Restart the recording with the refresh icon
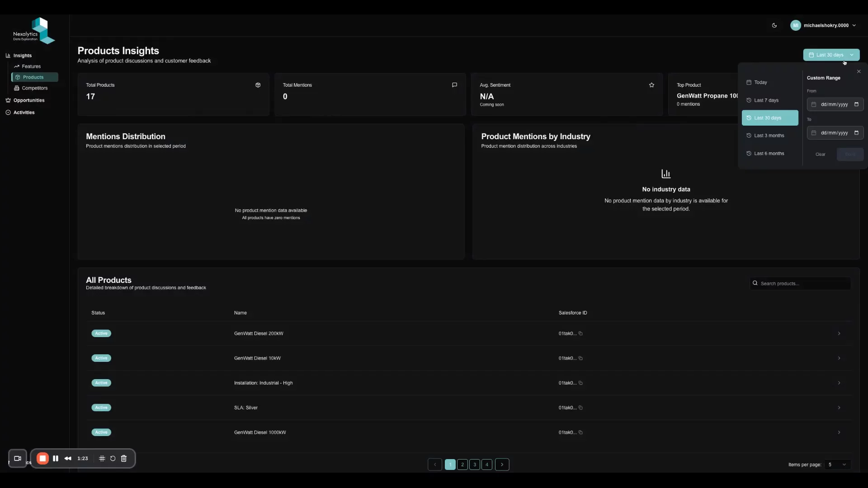Screen dimensions: 868x488 click(113, 458)
